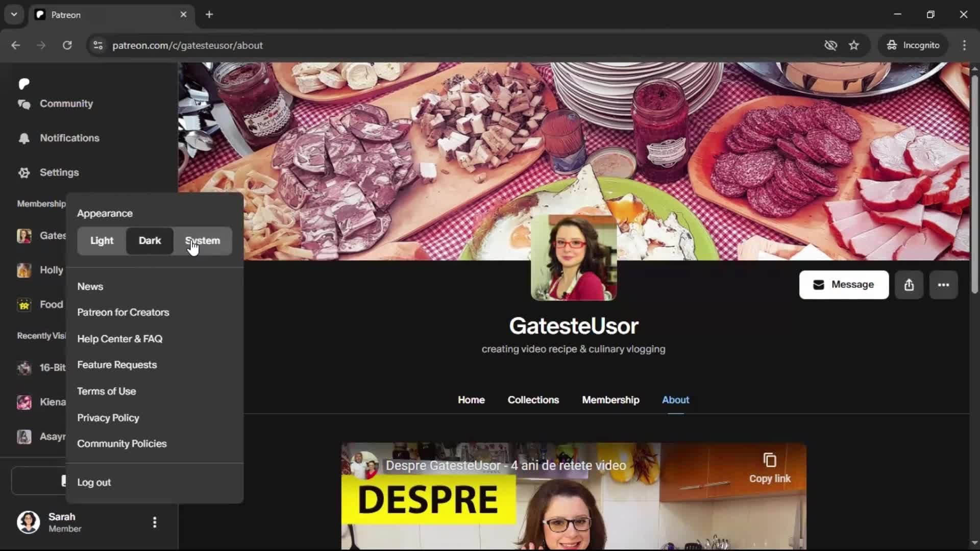980x551 pixels.
Task: Click Log out
Action: [x=94, y=483]
